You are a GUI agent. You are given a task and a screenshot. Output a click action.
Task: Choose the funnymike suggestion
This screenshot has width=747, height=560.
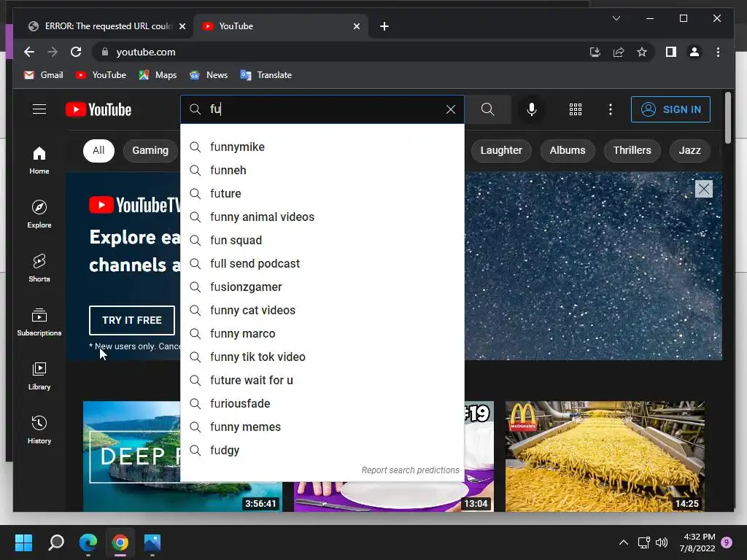coord(322,147)
